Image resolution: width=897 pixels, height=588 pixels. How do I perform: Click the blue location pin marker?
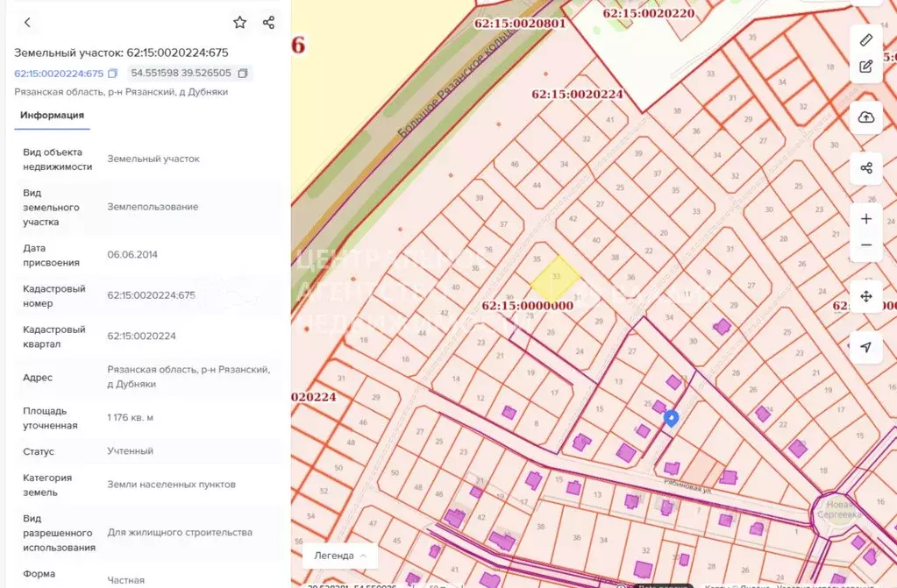coord(671,418)
